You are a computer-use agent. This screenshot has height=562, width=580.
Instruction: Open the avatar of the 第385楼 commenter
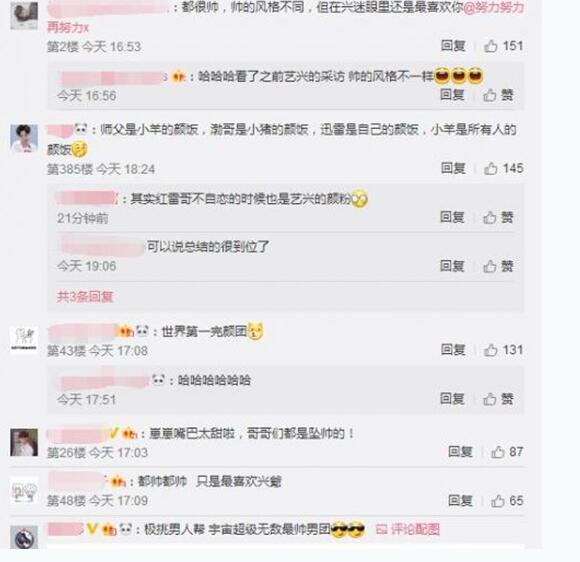point(24,138)
